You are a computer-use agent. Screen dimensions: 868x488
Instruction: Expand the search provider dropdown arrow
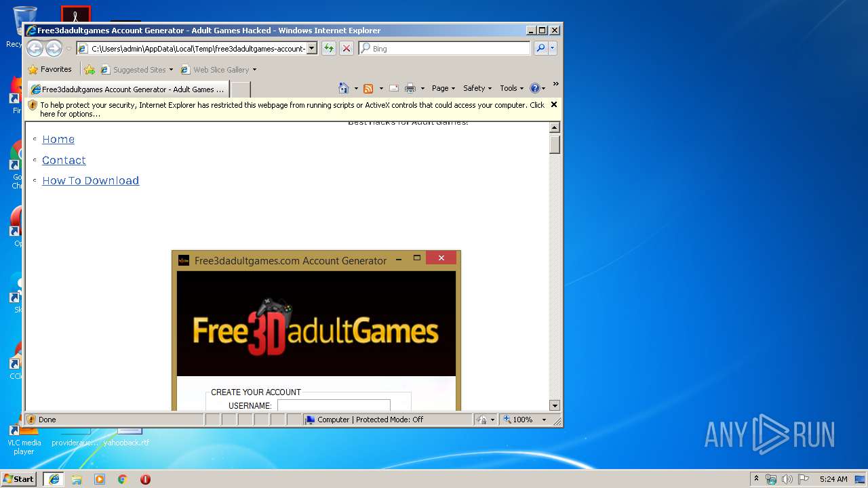(x=553, y=48)
